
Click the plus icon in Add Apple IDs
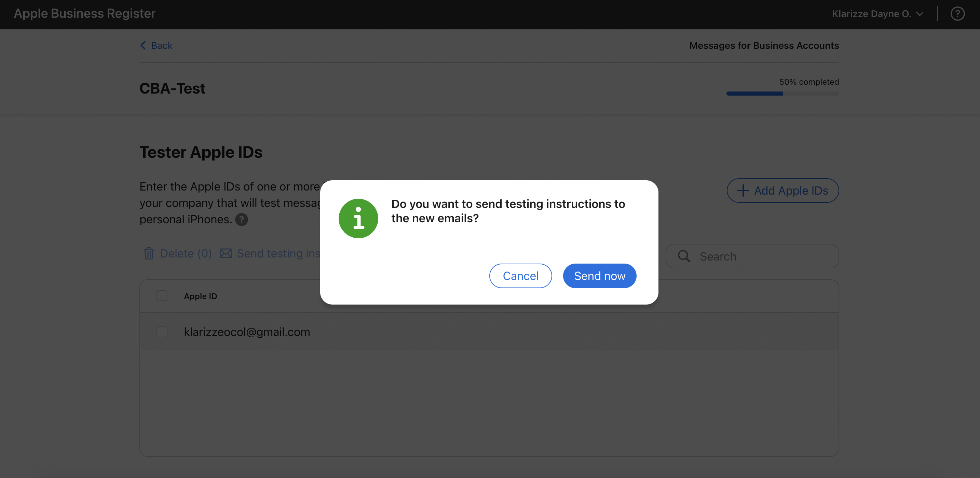743,191
